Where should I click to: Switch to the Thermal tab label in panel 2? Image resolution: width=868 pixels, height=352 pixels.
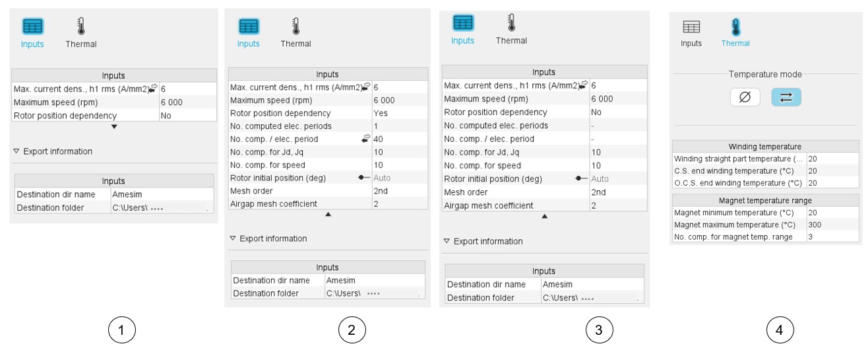295,44
